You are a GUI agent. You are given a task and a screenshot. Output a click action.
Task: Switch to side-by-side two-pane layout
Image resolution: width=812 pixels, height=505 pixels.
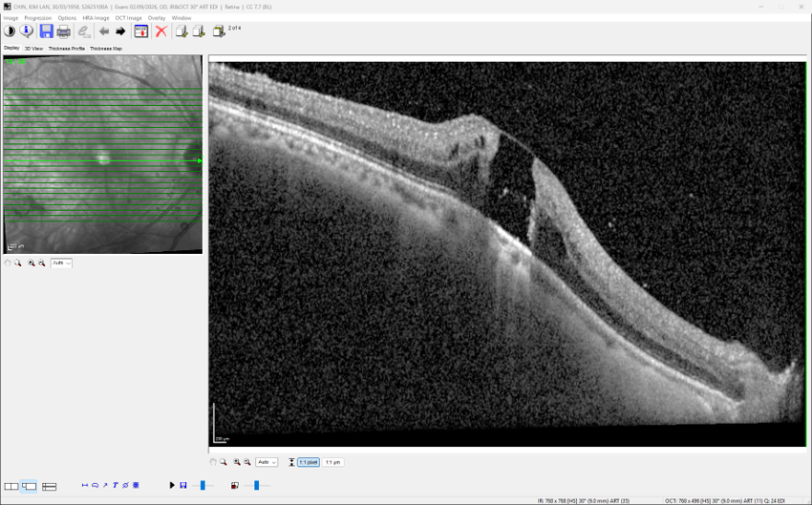[x=11, y=486]
